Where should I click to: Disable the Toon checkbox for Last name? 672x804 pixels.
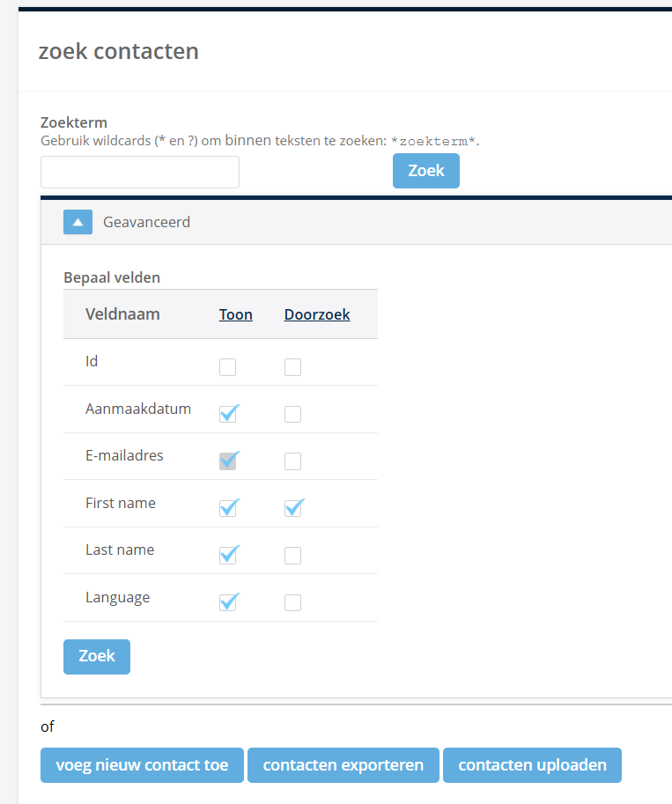pos(228,555)
